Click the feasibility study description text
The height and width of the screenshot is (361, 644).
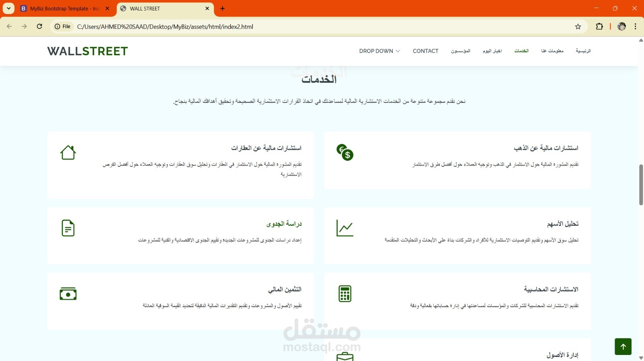(x=220, y=240)
